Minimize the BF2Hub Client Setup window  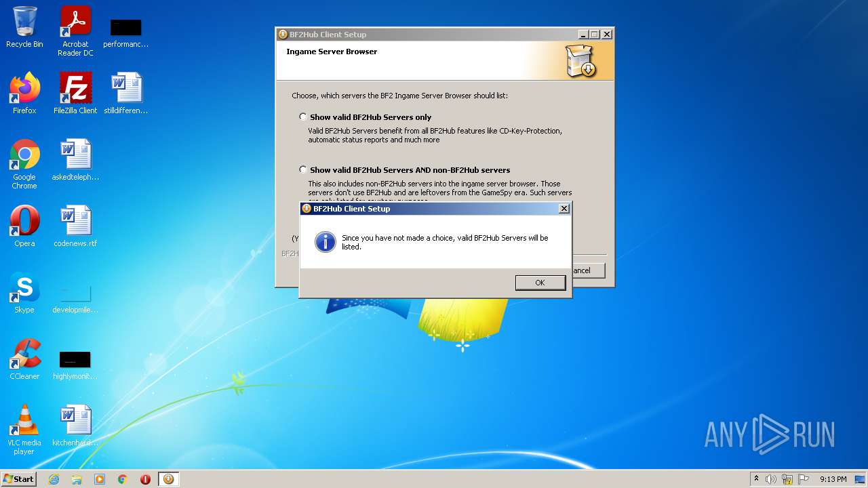click(583, 34)
